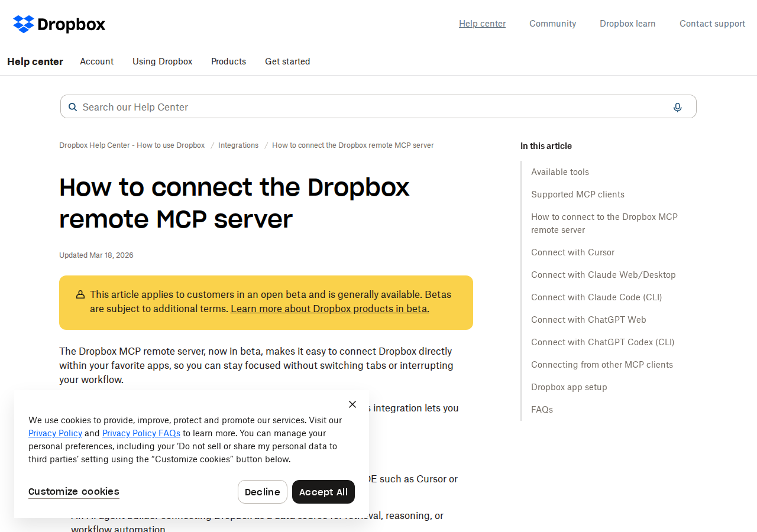The height and width of the screenshot is (532, 757).
Task: Open Learn more about Dropbox products in beta
Action: coord(330,309)
